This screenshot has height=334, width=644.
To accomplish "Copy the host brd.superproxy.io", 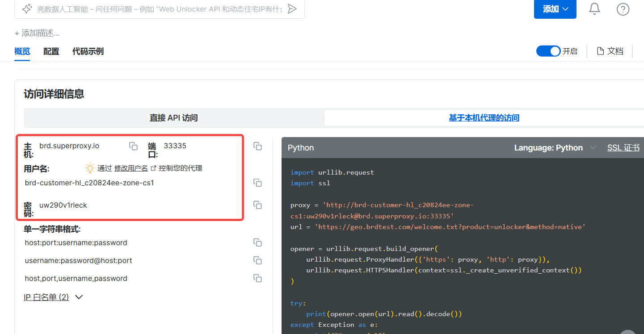I will tap(133, 146).
